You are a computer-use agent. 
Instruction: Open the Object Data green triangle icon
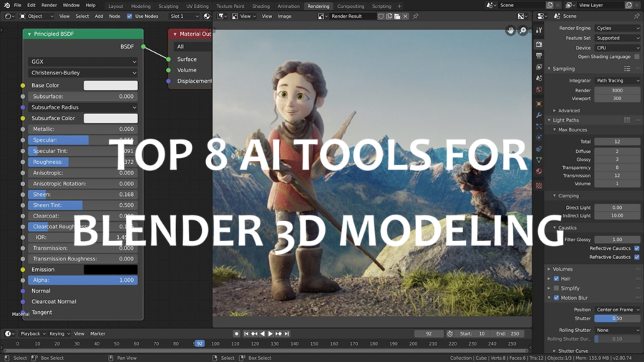pos(539,160)
